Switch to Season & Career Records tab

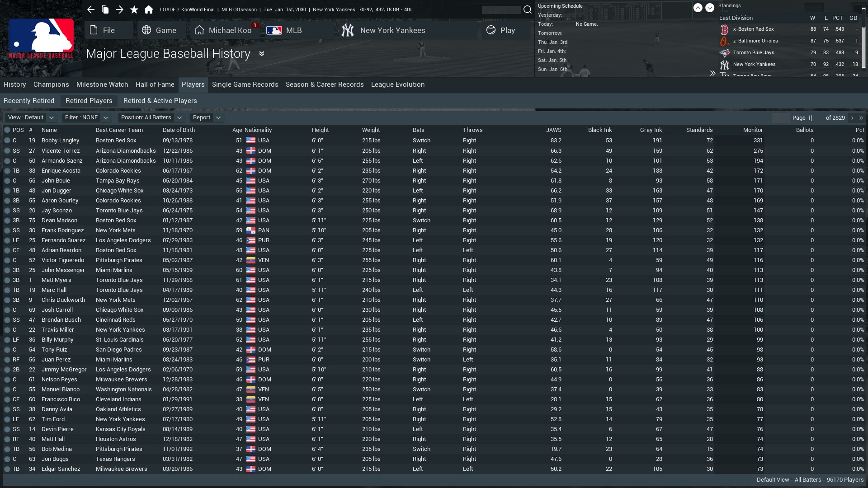coord(325,84)
